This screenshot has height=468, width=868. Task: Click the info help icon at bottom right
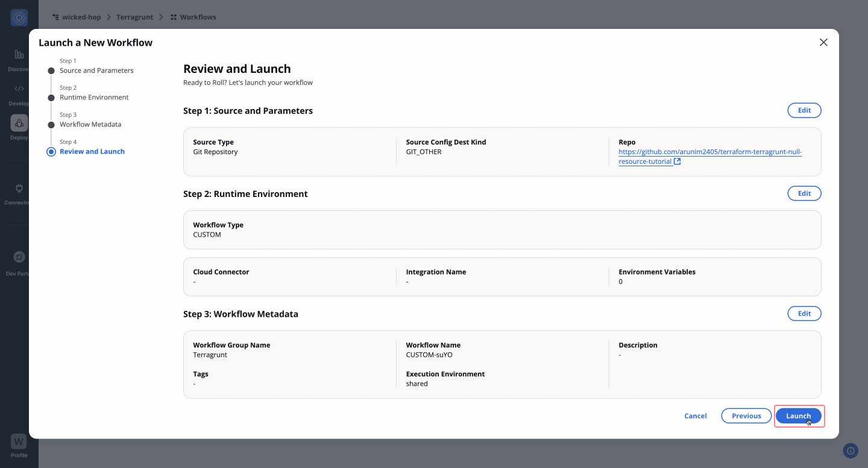click(x=850, y=451)
